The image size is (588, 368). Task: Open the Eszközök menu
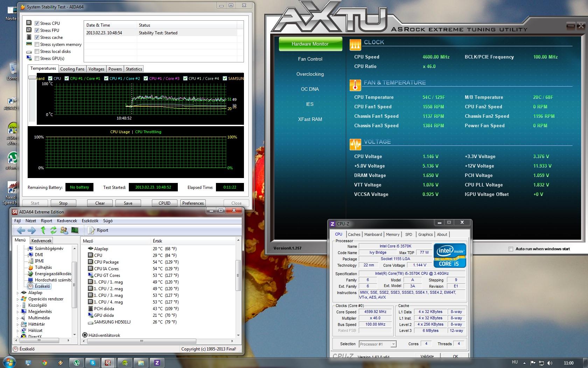90,221
